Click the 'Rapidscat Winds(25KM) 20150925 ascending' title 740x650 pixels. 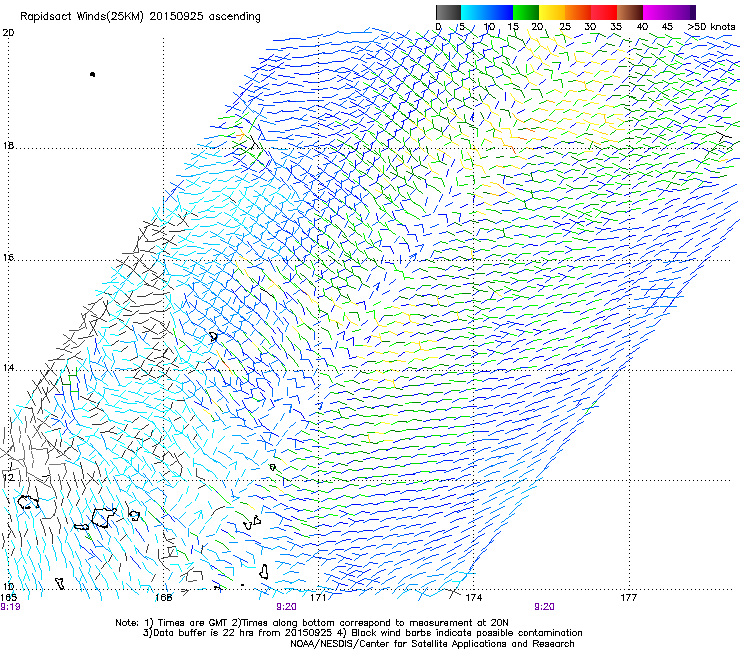click(140, 17)
